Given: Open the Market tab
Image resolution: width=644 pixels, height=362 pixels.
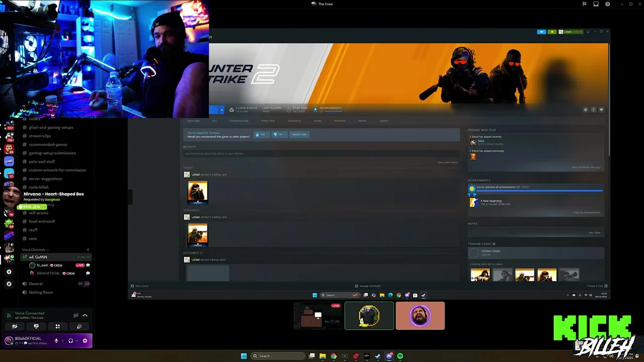Looking at the screenshot, I should tap(362, 121).
